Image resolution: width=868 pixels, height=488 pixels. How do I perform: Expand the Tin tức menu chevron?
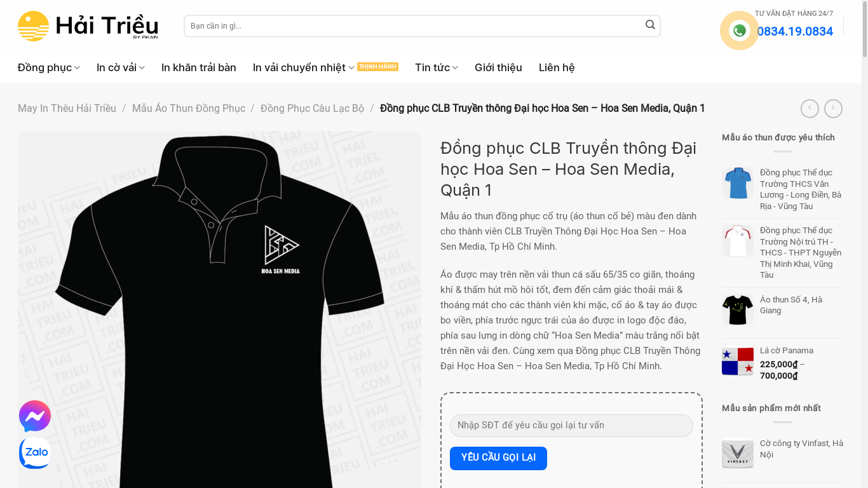(x=455, y=67)
